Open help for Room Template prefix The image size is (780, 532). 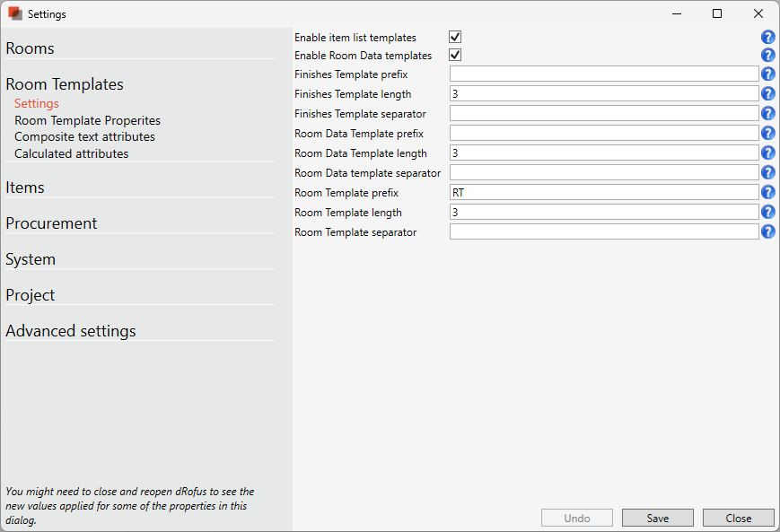(768, 193)
